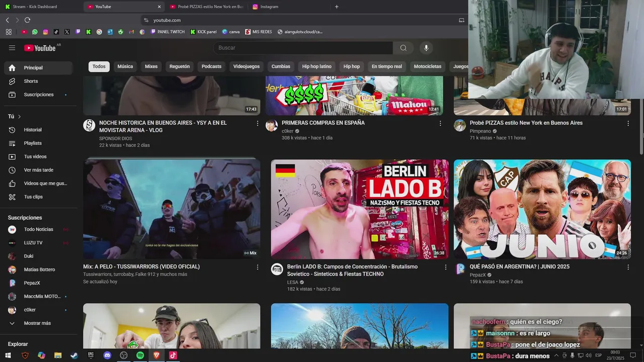Click the Windows Start button

point(8,355)
